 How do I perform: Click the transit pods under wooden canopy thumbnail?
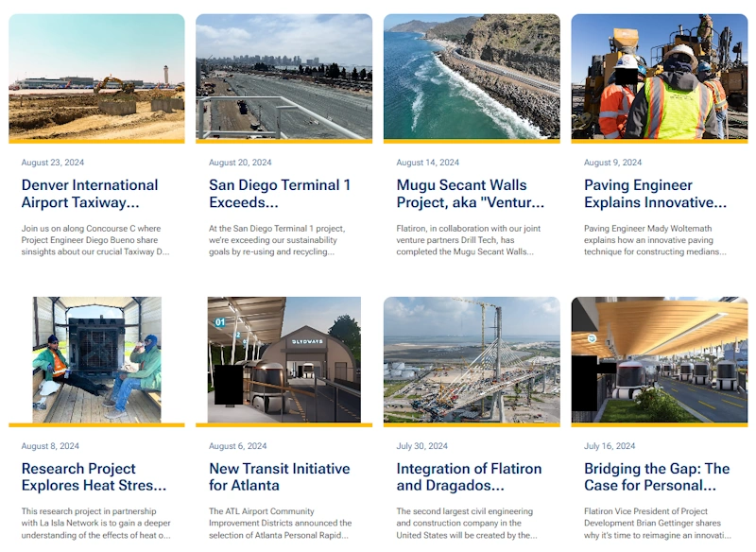tap(659, 359)
